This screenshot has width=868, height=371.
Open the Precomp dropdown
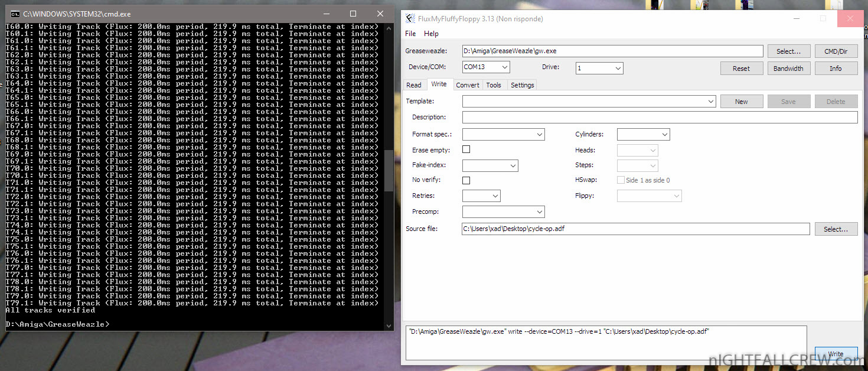click(503, 211)
